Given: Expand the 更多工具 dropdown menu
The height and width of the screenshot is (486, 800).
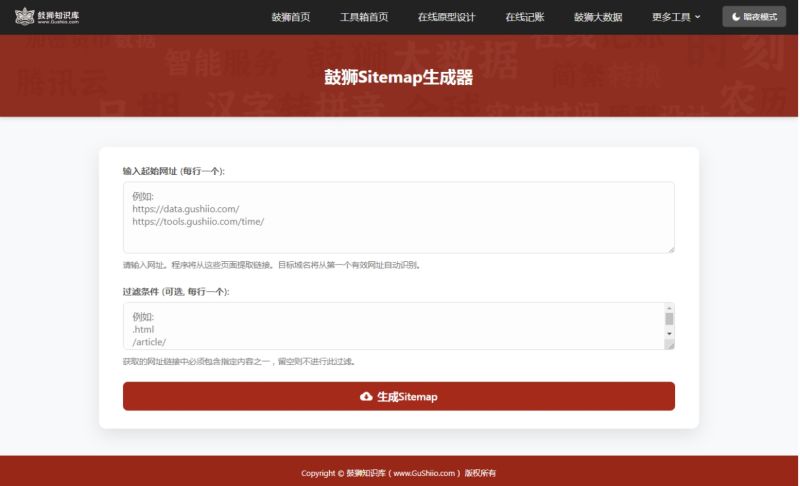Looking at the screenshot, I should click(x=676, y=17).
